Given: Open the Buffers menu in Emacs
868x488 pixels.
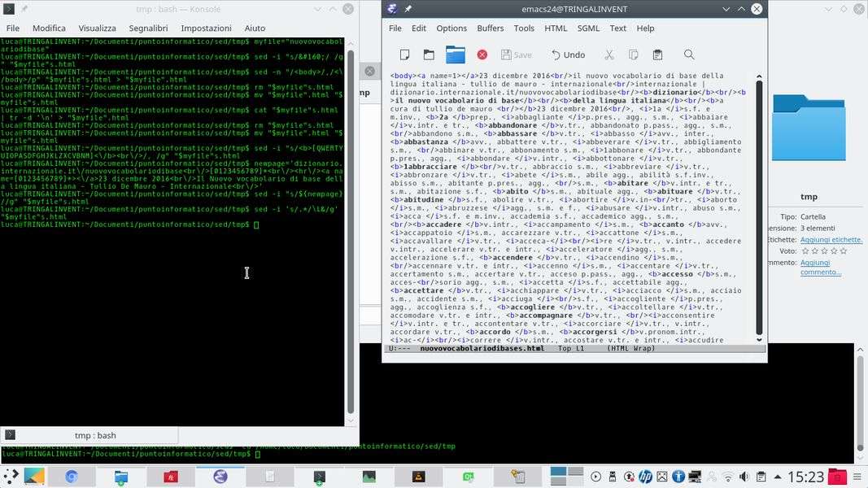Looking at the screenshot, I should coord(491,28).
